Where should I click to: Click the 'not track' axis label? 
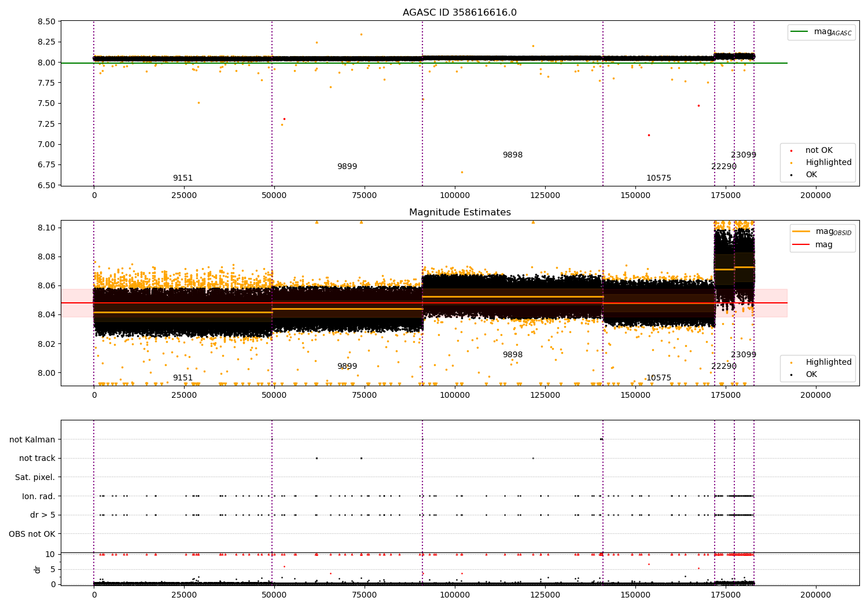(x=37, y=459)
